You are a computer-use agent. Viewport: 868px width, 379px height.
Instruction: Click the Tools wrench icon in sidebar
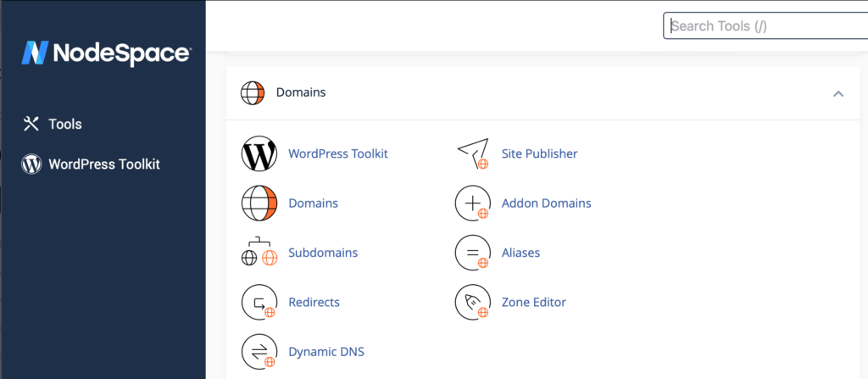coord(31,124)
